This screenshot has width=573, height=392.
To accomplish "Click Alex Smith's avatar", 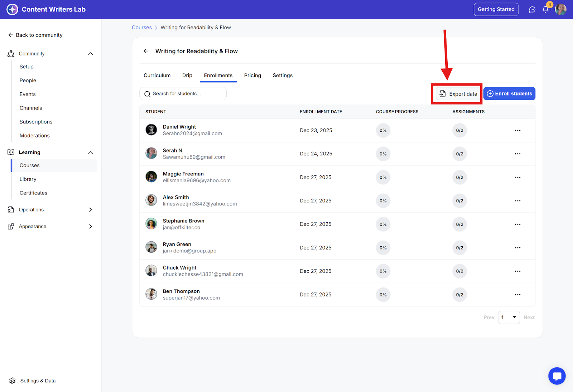I will pos(151,200).
